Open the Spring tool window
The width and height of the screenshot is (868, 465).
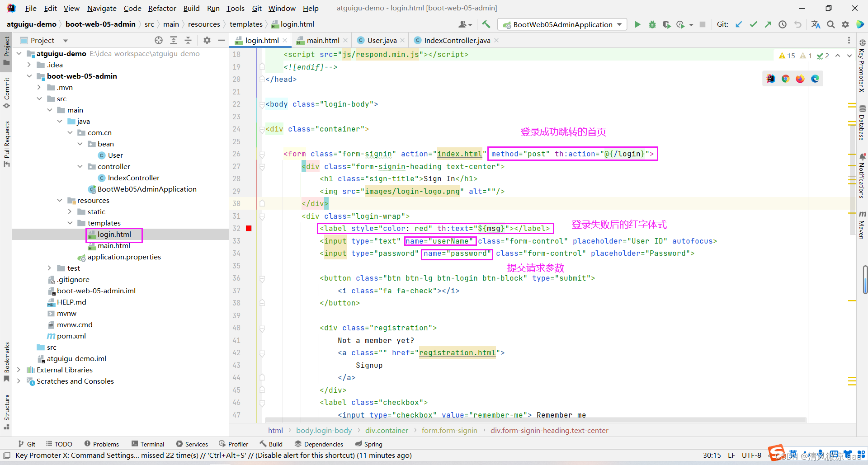368,444
